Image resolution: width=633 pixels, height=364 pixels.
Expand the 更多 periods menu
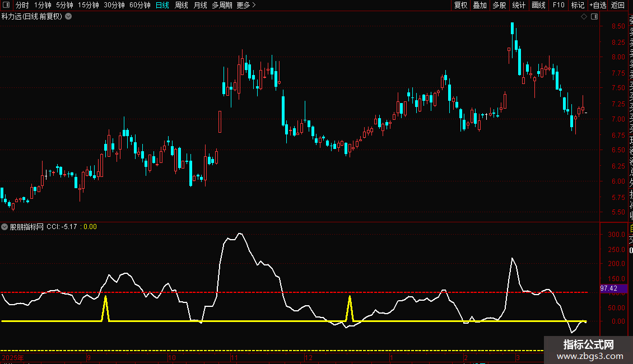[x=246, y=5]
